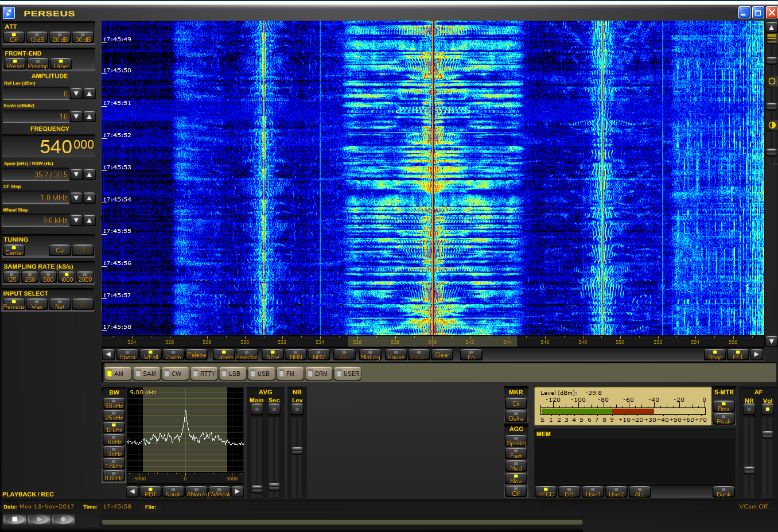Click the brightness sun icon beside waterfall
The width and height of the screenshot is (778, 532).
772,81
